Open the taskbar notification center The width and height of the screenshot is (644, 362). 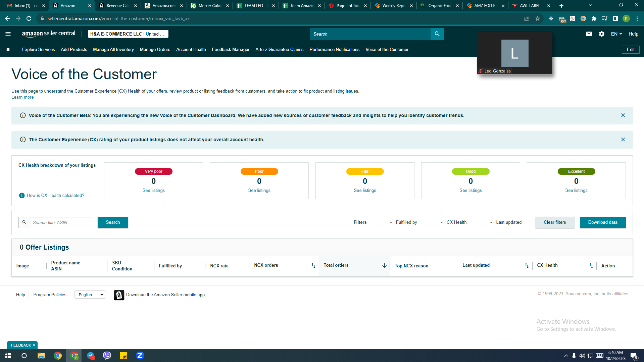(x=634, y=356)
